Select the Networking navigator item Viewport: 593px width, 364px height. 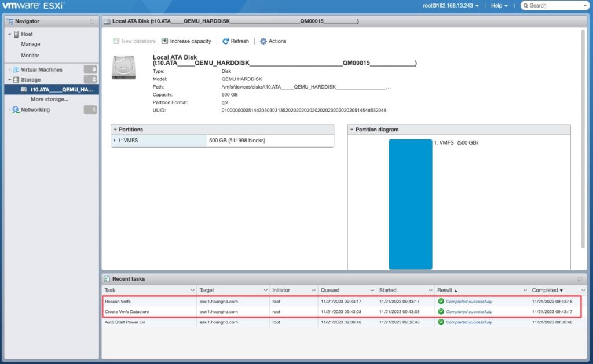click(x=35, y=109)
